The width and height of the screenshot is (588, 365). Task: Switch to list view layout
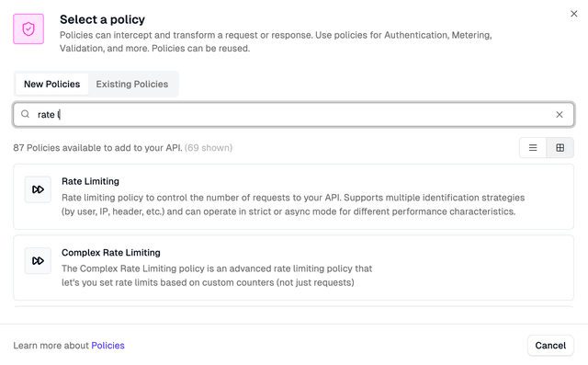pyautogui.click(x=533, y=148)
